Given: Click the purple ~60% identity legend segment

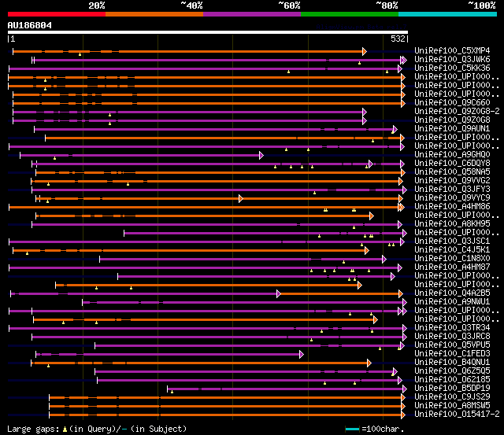Looking at the screenshot, I should (x=252, y=14).
